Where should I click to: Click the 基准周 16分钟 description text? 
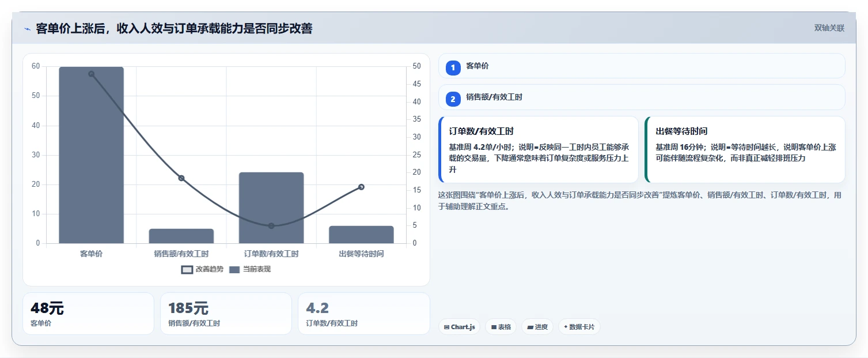click(x=745, y=152)
